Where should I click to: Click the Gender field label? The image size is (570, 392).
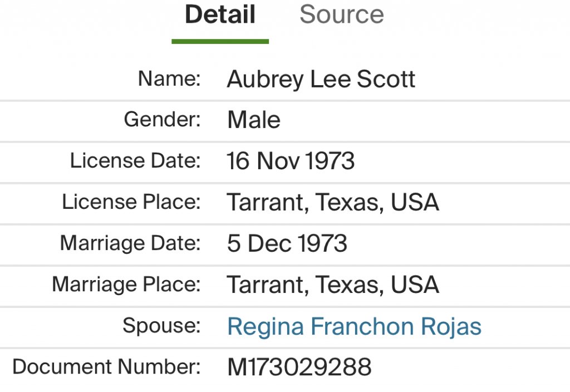pyautogui.click(x=162, y=120)
